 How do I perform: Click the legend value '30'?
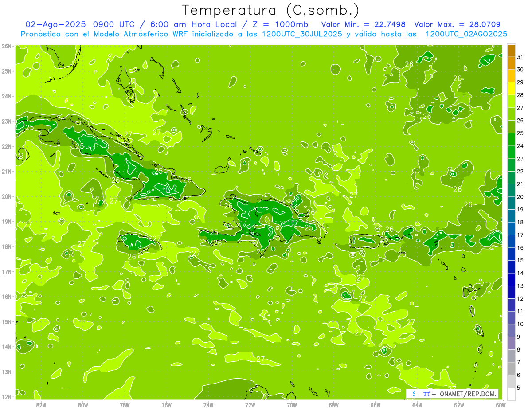520,70
